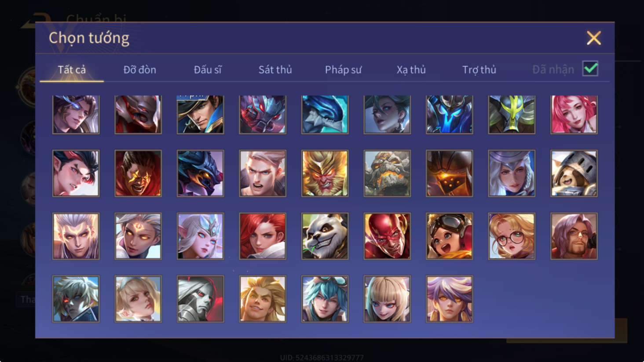Toggle the Đã nhận checkbox
Viewport: 644px width, 362px height.
click(590, 69)
